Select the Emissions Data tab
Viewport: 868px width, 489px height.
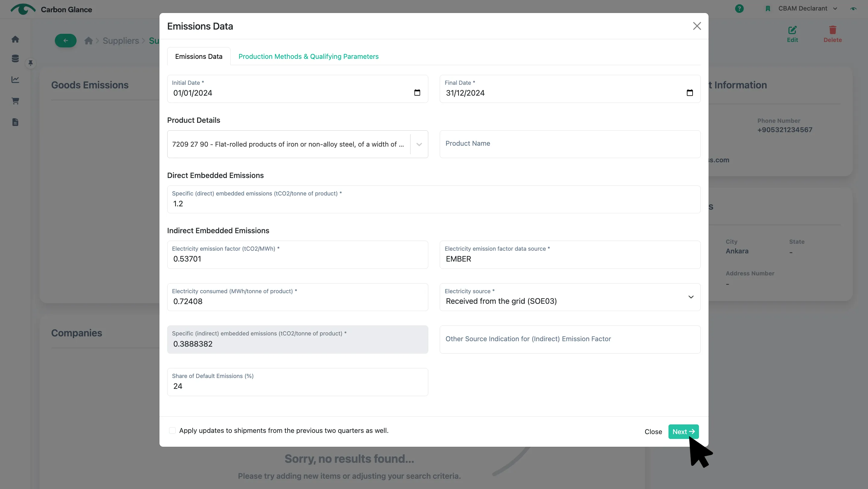pyautogui.click(x=199, y=56)
